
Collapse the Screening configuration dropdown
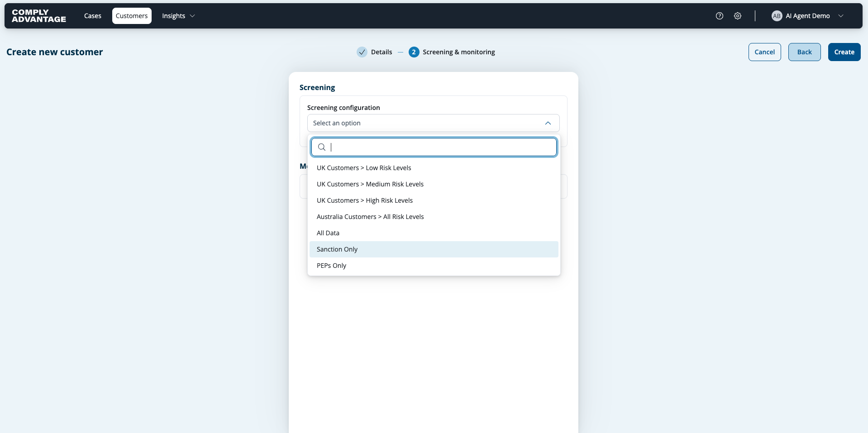click(548, 123)
